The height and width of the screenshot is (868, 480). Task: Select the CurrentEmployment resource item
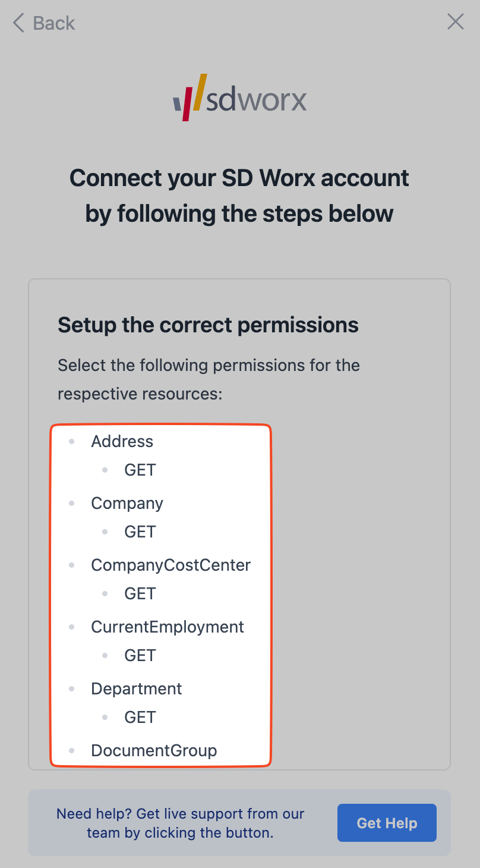tap(167, 627)
